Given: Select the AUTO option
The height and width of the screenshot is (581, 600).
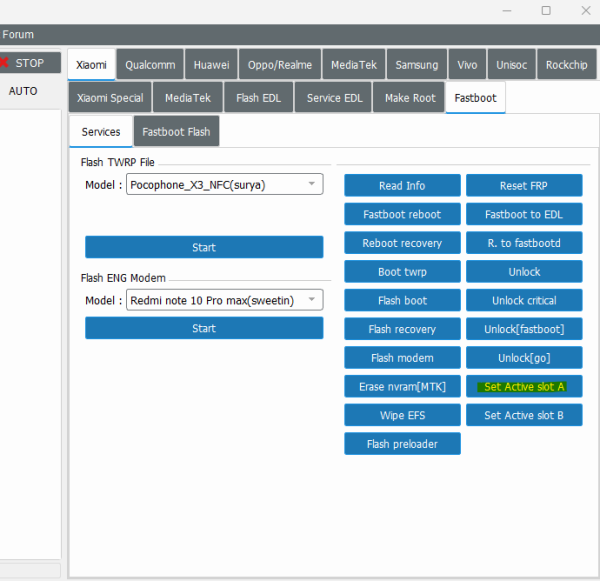Looking at the screenshot, I should coord(23,91).
